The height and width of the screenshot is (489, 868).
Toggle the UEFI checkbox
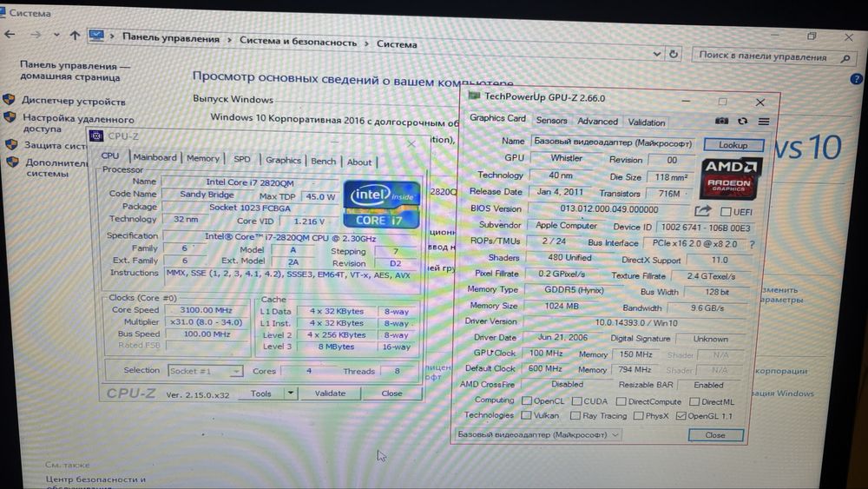(x=726, y=212)
